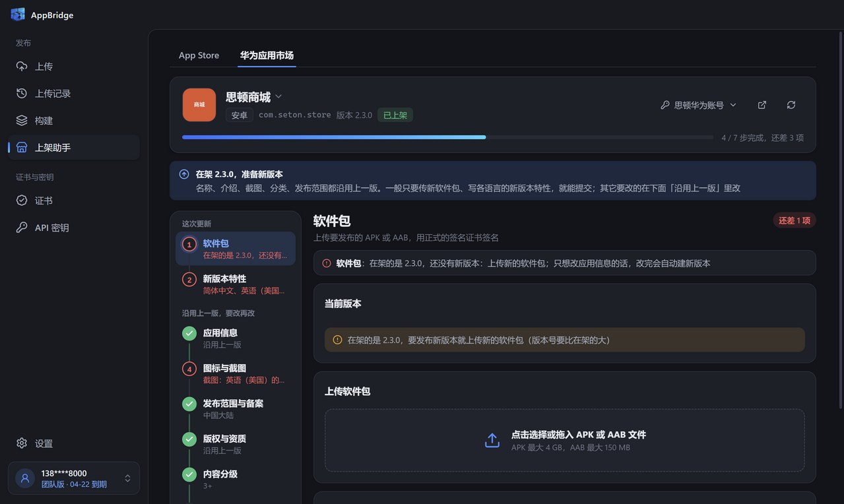Open the 上传 upload page
The width and height of the screenshot is (844, 504).
point(74,67)
